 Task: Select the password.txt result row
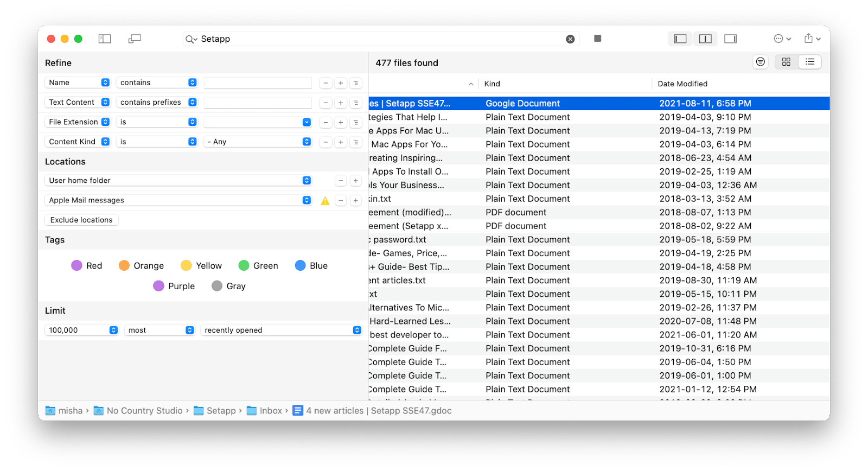tap(599, 239)
